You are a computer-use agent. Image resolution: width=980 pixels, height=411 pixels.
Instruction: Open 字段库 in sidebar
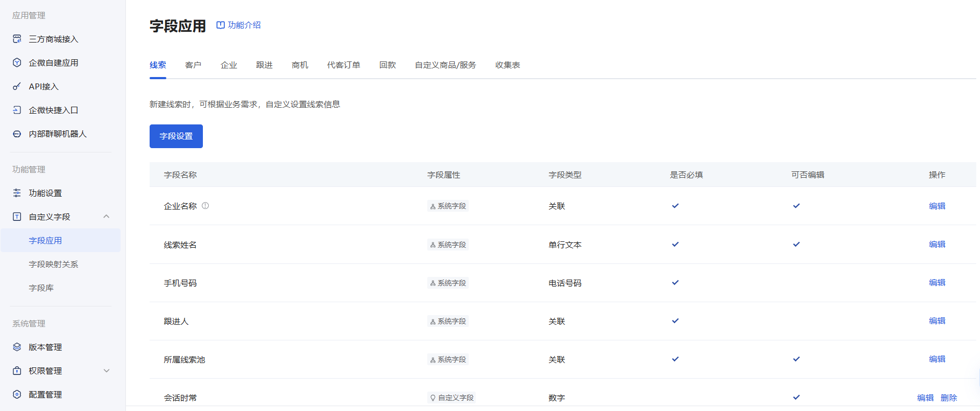click(41, 288)
